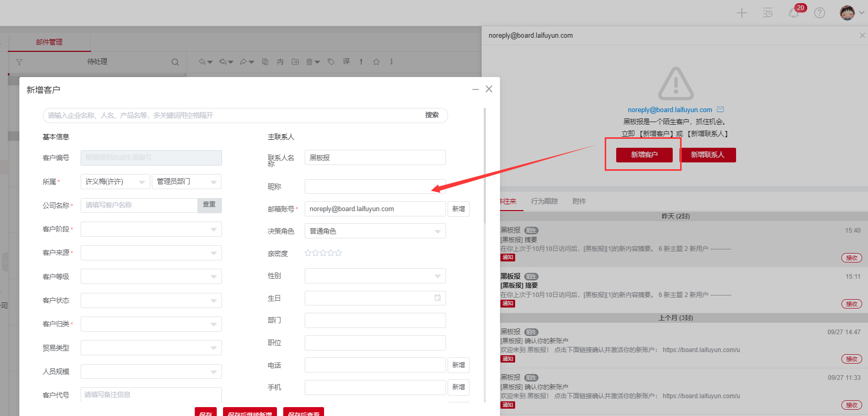Switch to the 行为跟踪 tab
868x416 pixels.
(544, 201)
